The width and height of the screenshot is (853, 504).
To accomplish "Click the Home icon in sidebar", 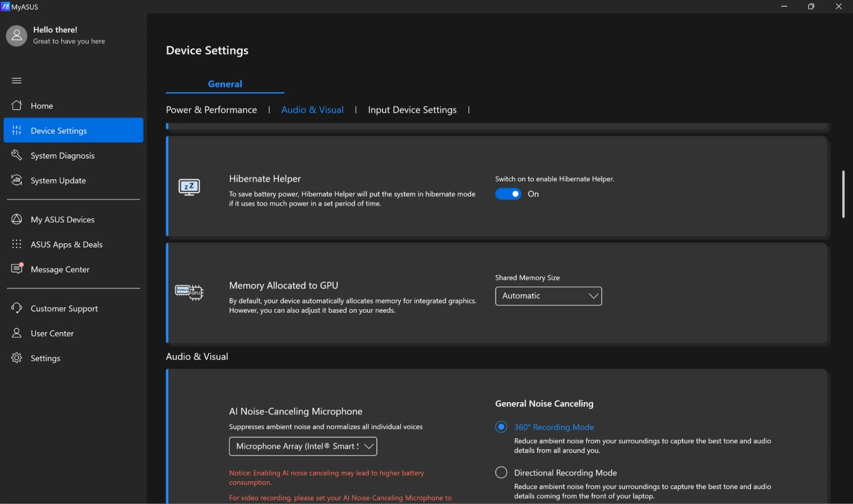I will tap(17, 105).
